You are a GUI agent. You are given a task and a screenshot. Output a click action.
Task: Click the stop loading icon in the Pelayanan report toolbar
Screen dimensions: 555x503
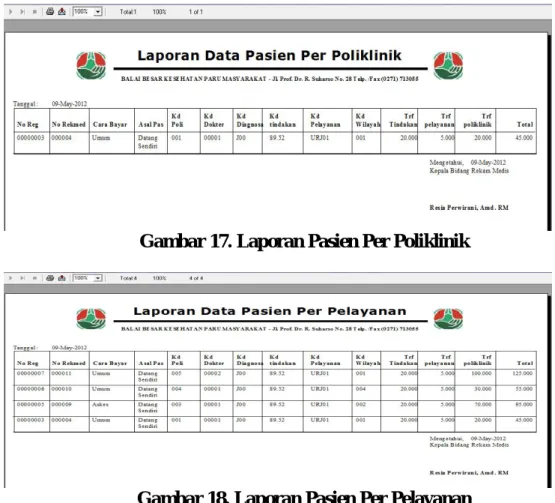tap(34, 278)
